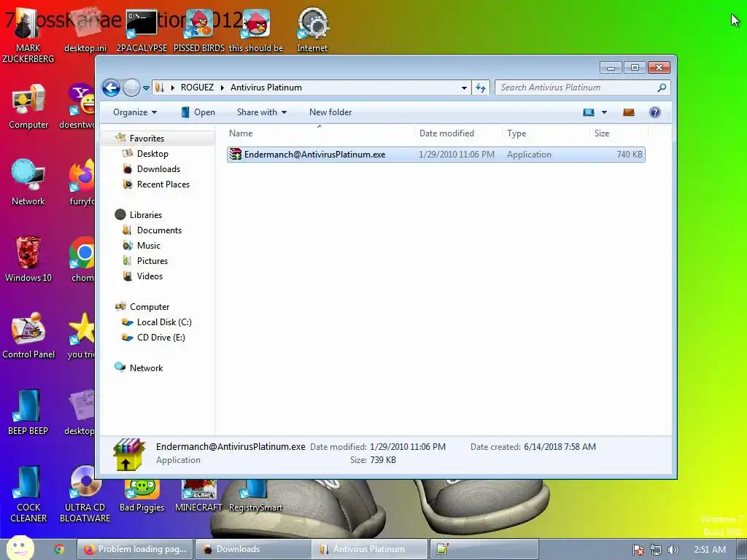
Task: Open Explorer help question icon
Action: [x=655, y=112]
